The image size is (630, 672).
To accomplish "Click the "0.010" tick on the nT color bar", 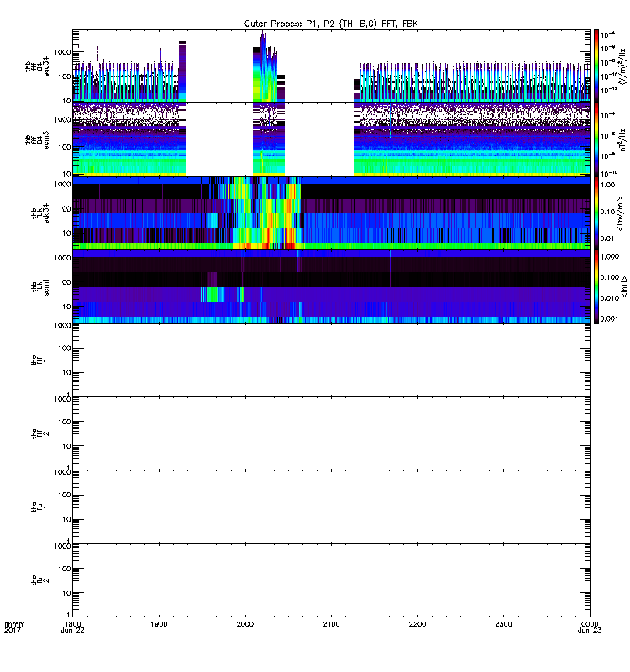I will pyautogui.click(x=610, y=298).
